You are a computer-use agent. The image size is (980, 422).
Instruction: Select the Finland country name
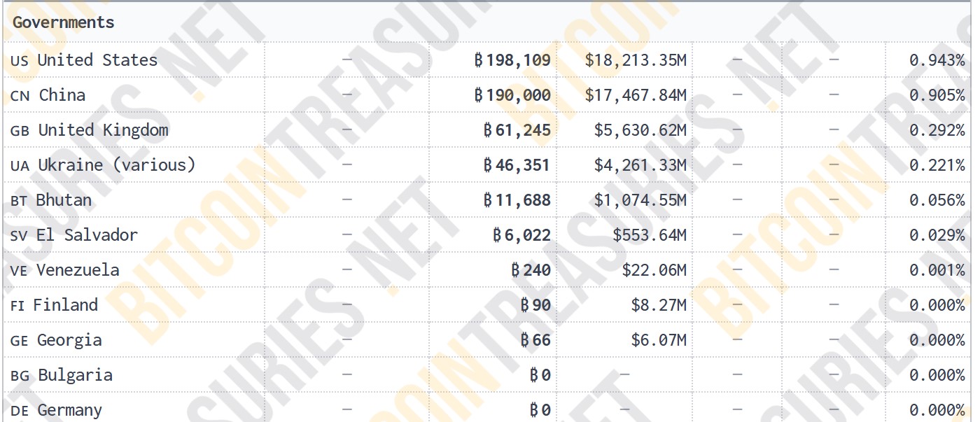click(66, 305)
